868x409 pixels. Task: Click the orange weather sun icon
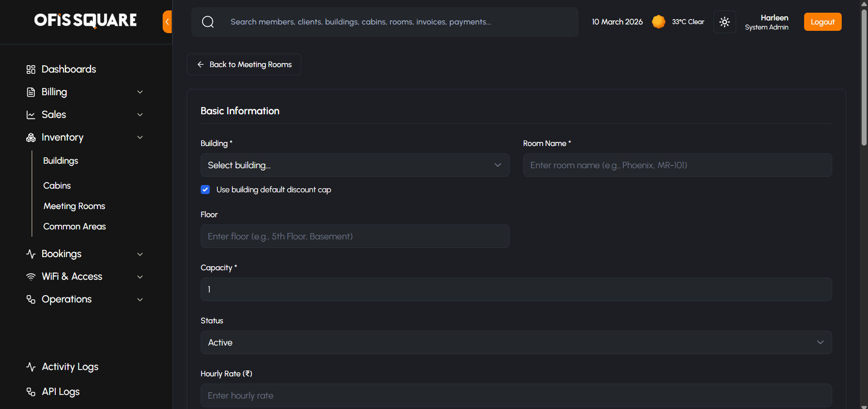(x=658, y=22)
